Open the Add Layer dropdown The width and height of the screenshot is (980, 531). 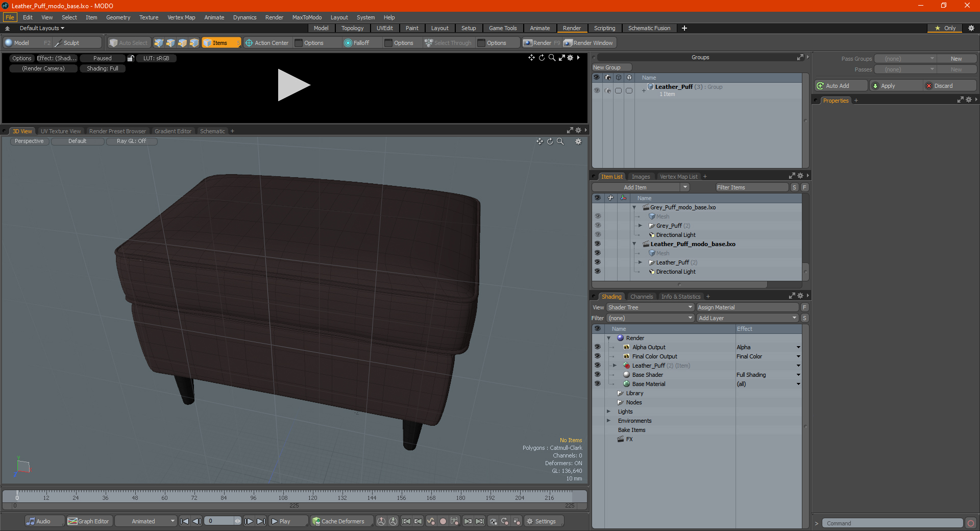pos(747,318)
